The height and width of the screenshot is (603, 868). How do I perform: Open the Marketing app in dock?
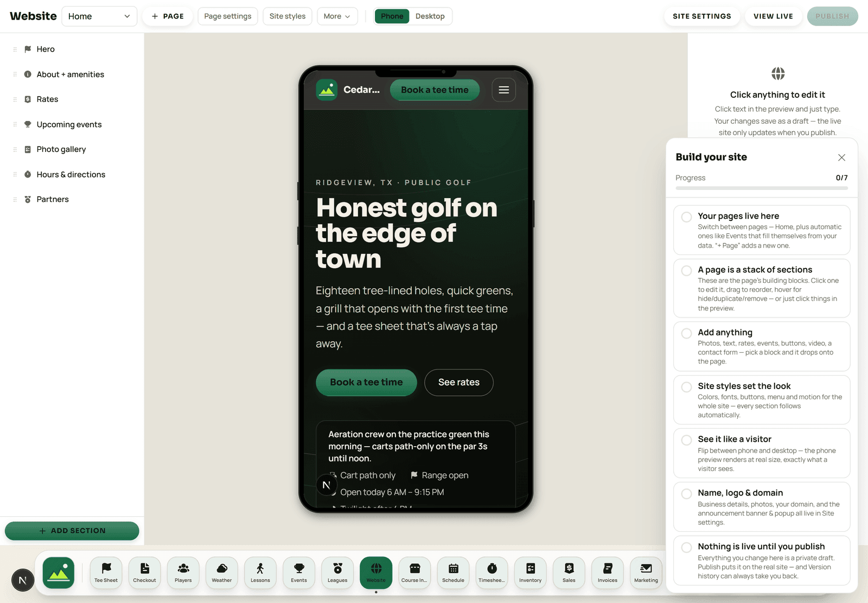click(646, 573)
